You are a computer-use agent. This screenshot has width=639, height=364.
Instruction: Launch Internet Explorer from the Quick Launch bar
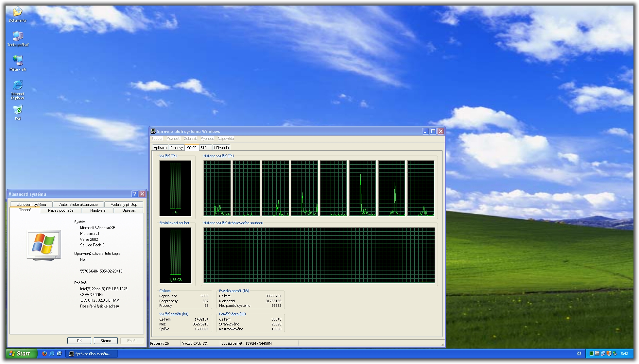pyautogui.click(x=52, y=354)
